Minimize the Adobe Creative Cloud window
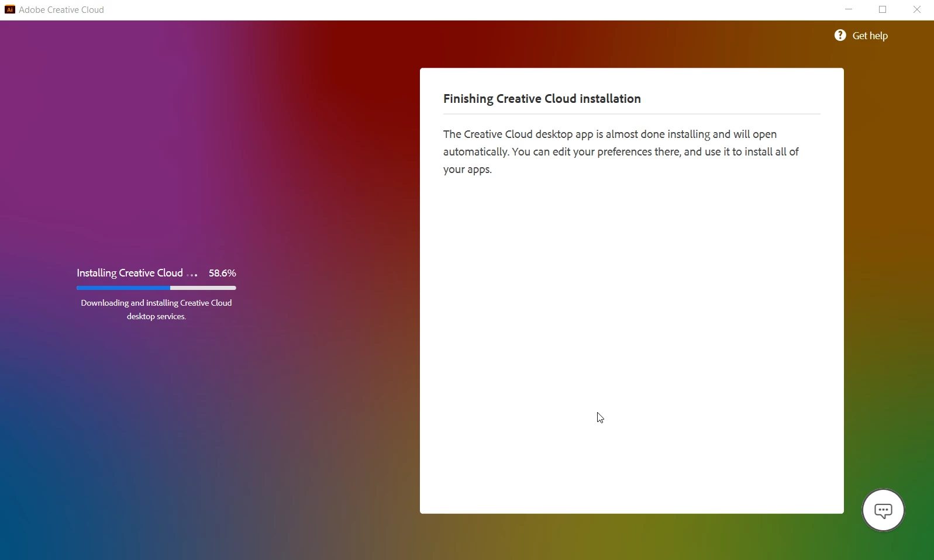Image resolution: width=934 pixels, height=560 pixels. click(849, 9)
